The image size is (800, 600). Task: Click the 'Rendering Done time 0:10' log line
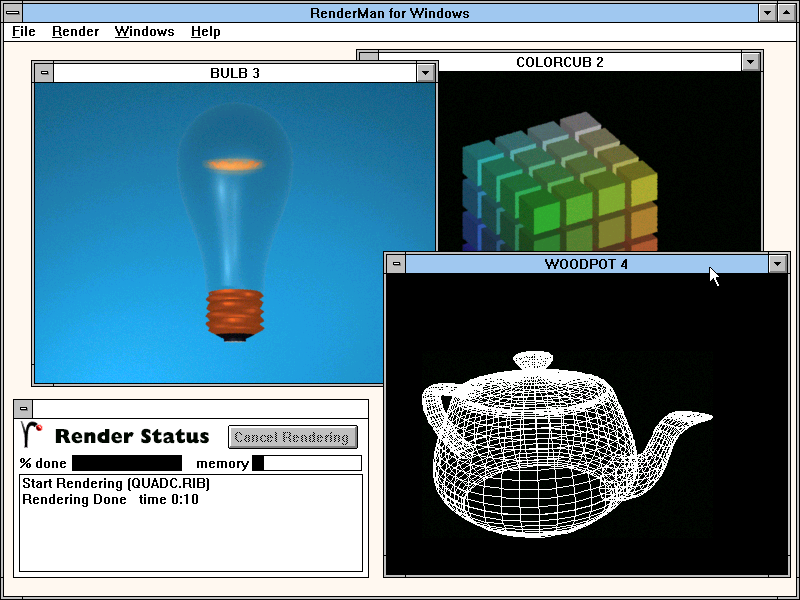[x=110, y=499]
